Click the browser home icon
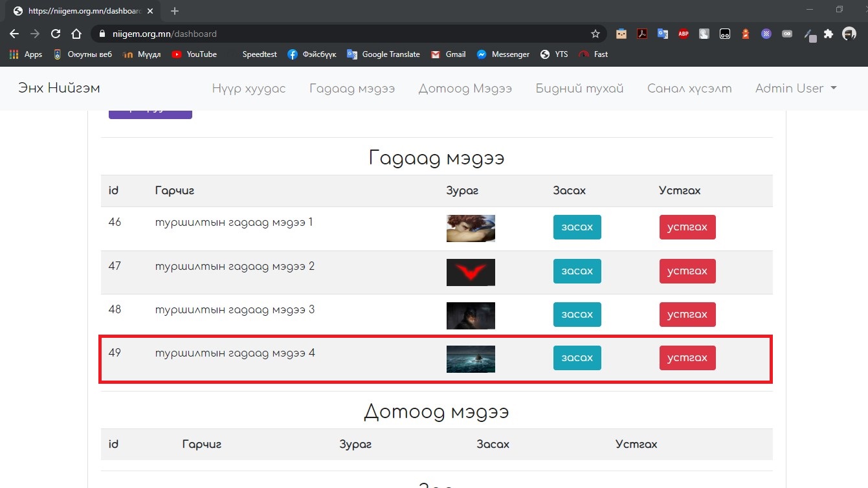868x488 pixels. (76, 34)
